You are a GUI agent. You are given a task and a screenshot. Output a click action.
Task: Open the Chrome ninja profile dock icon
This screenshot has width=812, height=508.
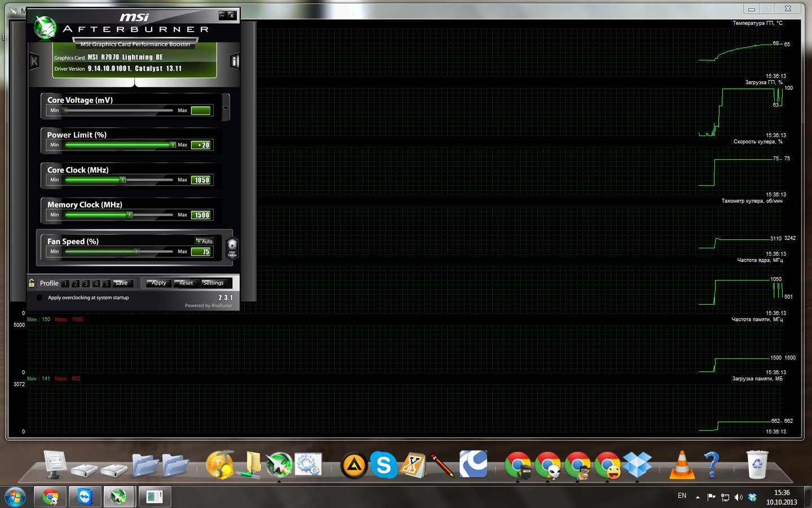(518, 466)
